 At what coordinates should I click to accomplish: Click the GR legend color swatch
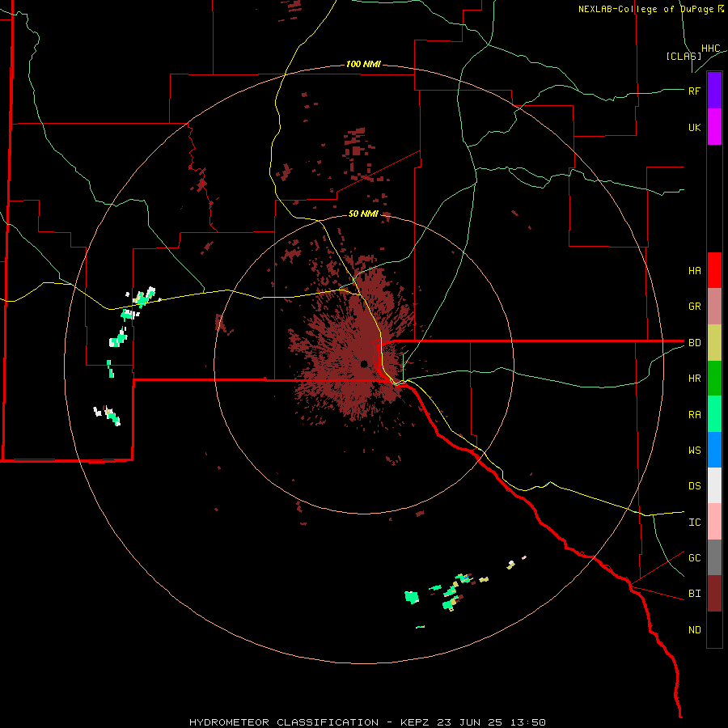point(714,307)
